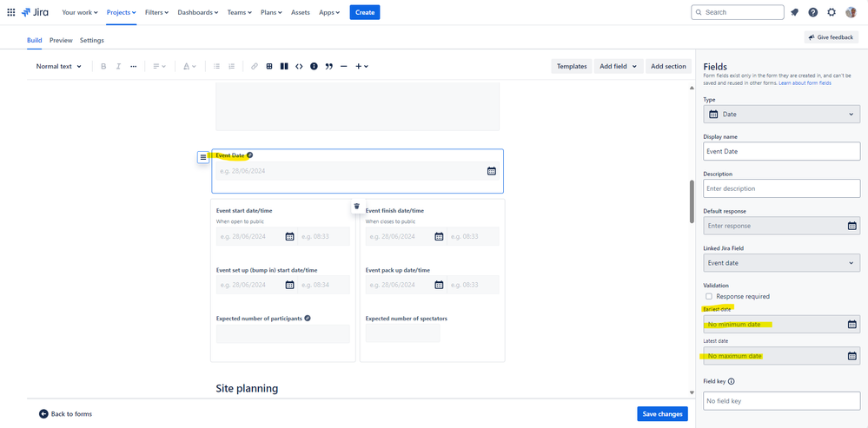Open the user profile avatar

tap(851, 12)
